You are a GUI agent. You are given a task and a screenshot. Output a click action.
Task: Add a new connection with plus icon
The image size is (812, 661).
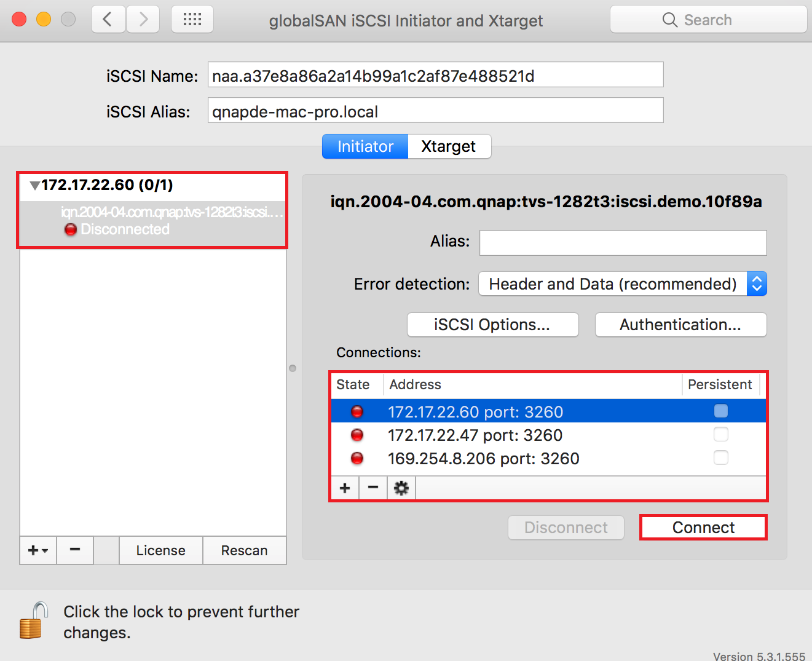click(345, 488)
